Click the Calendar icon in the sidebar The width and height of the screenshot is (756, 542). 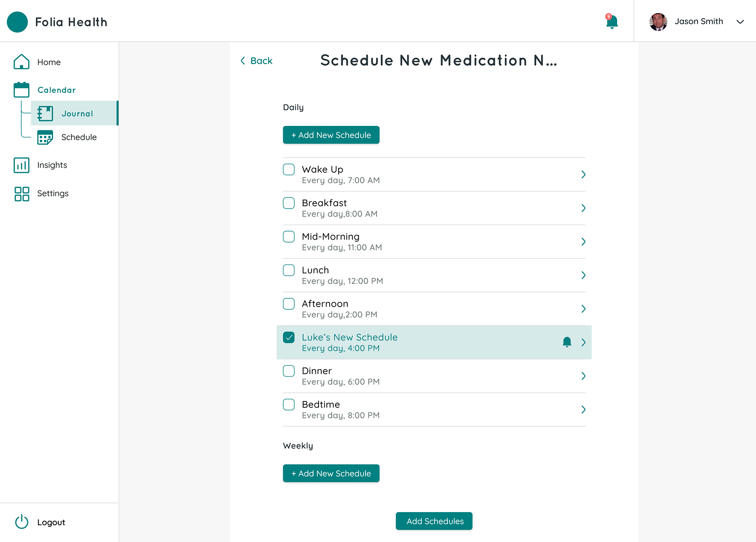click(x=21, y=90)
